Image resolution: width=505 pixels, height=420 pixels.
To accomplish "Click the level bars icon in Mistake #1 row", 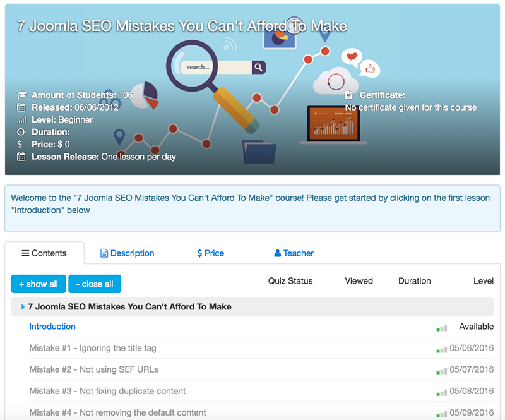I will 441,350.
